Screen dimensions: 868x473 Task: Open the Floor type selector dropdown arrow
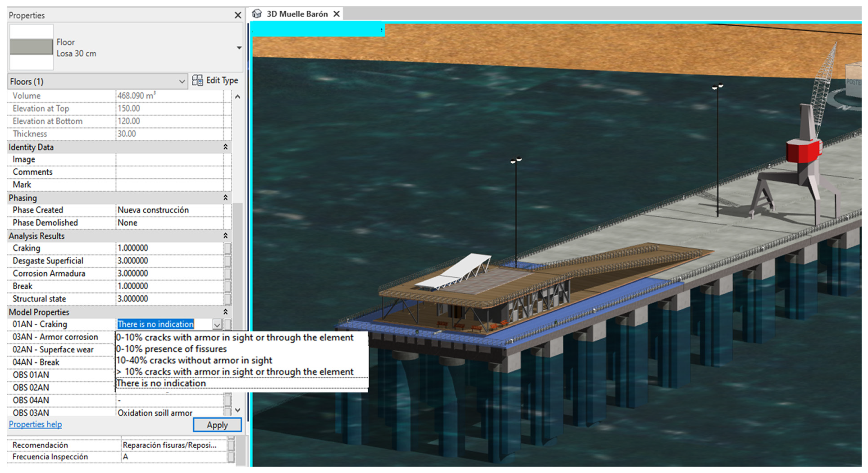pyautogui.click(x=239, y=48)
